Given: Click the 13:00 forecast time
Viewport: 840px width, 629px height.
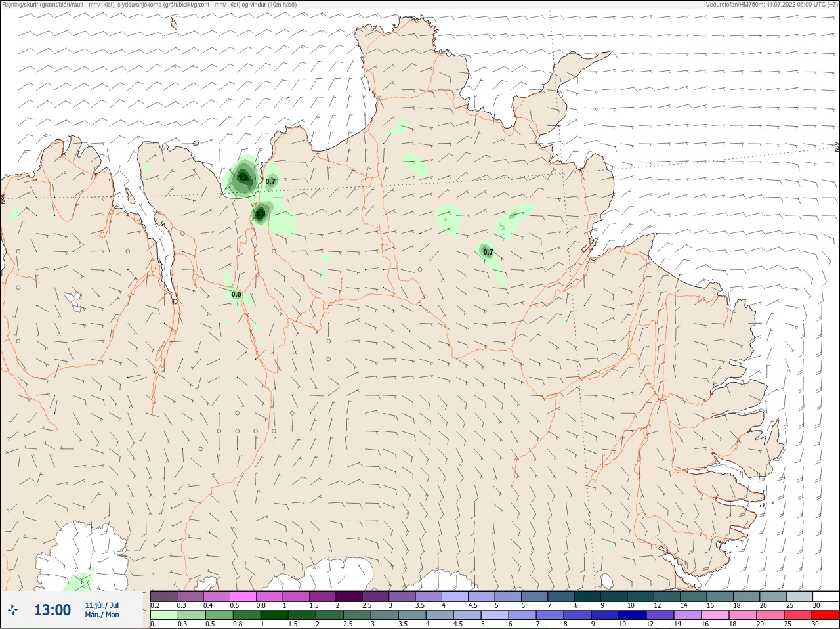Looking at the screenshot, I should [x=52, y=610].
